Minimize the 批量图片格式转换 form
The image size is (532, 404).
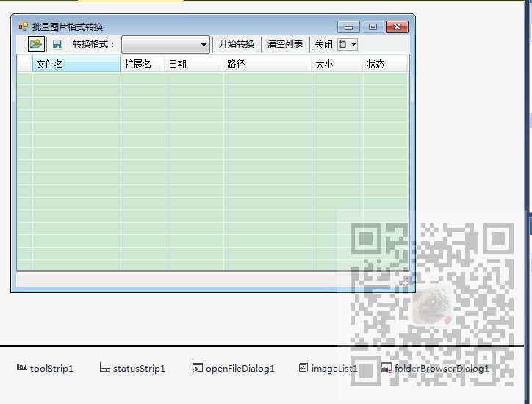click(348, 27)
